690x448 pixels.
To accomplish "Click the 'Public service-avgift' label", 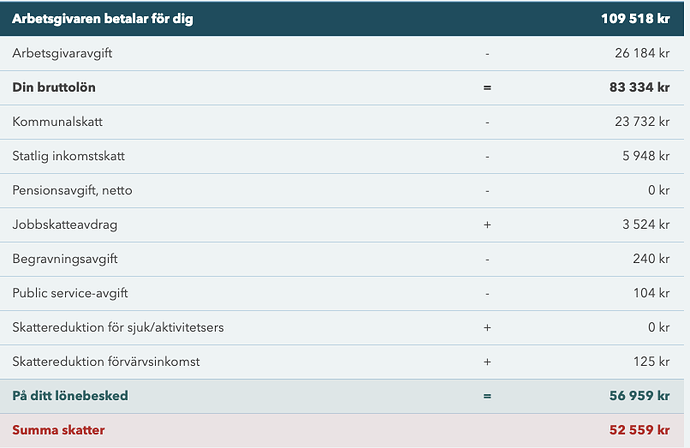I will tap(70, 293).
